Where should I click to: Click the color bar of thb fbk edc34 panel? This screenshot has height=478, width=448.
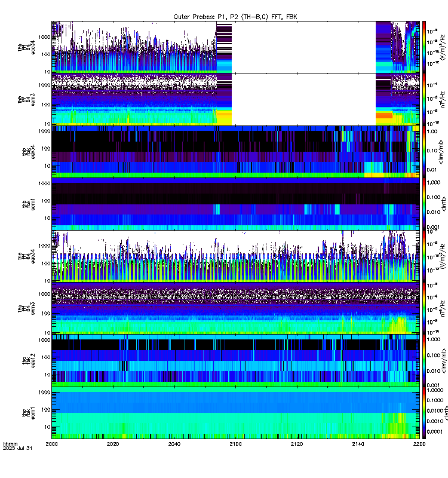point(424,152)
